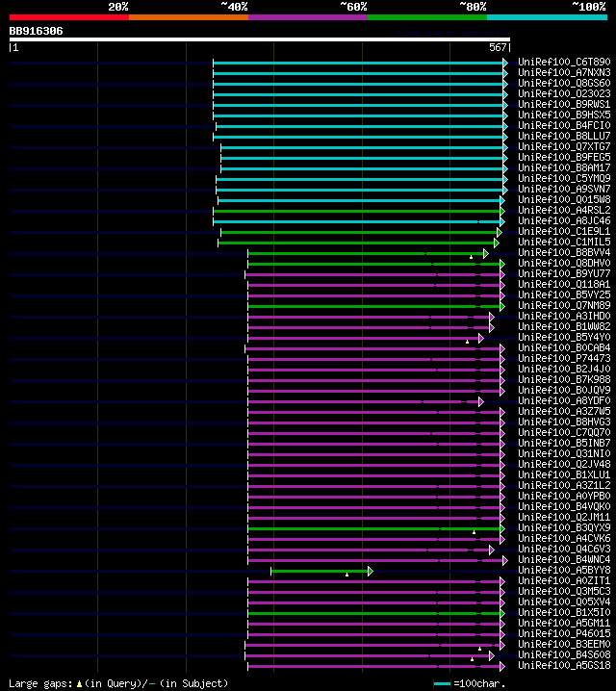Viewport: 616px width, 691px height.
Task: Select the UniRef100_Q2JM11 label
Action: 564,518
